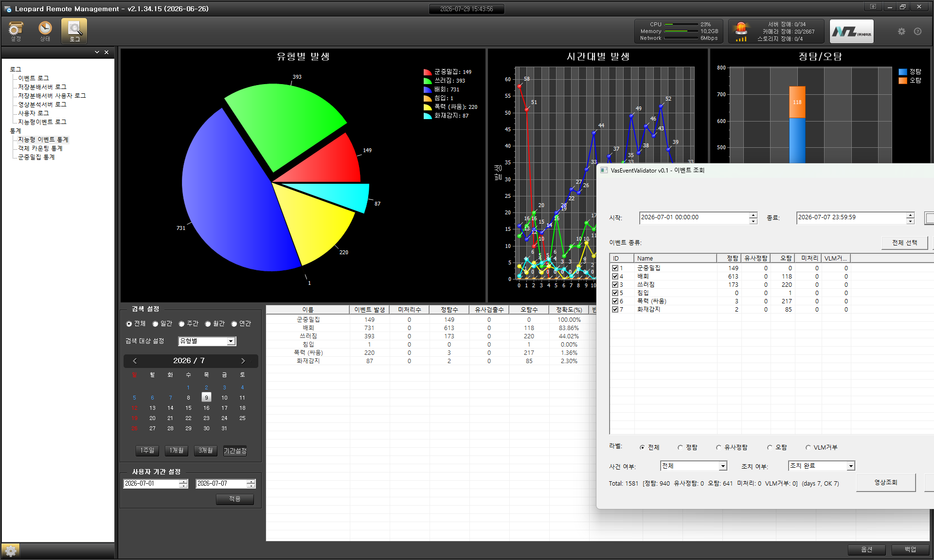Select the 주간 radio button
The height and width of the screenshot is (560, 934).
tap(181, 324)
